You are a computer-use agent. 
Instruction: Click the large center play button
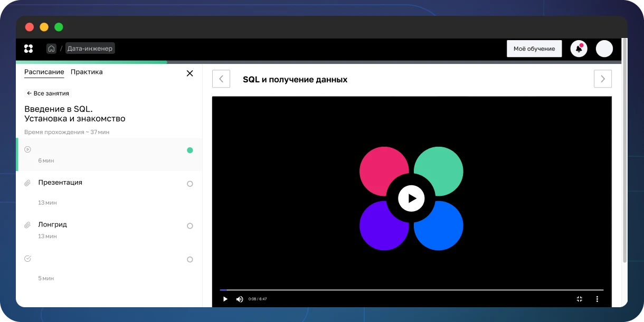411,198
